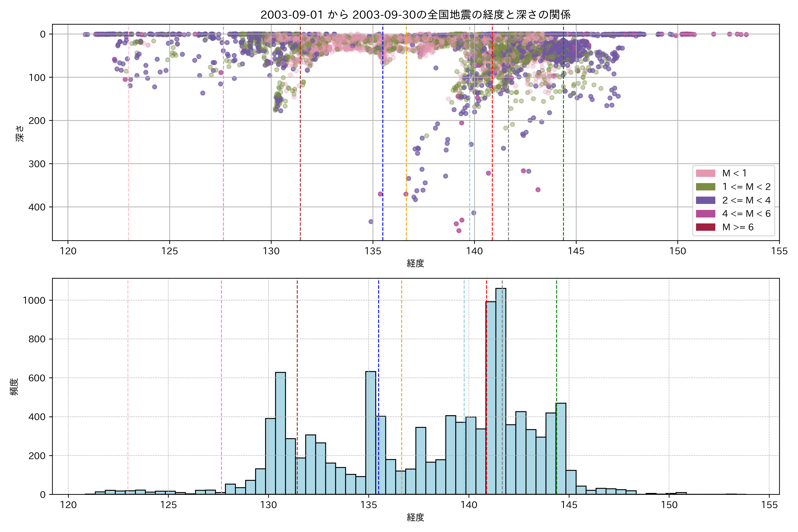This screenshot has height=532, width=798.
Task: Click the histogram bar peaking near longitude 130.5
Action: [x=280, y=434]
